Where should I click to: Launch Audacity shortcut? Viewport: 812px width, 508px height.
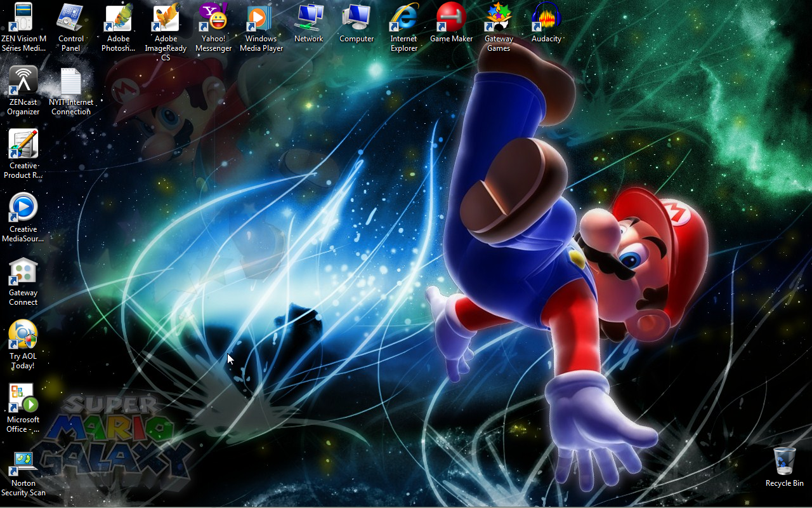(x=546, y=18)
